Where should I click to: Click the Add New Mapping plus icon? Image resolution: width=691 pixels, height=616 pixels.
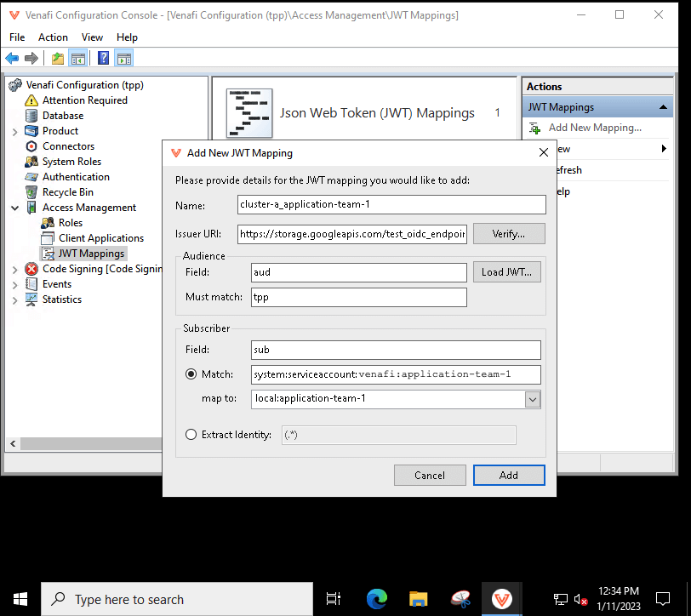(535, 128)
